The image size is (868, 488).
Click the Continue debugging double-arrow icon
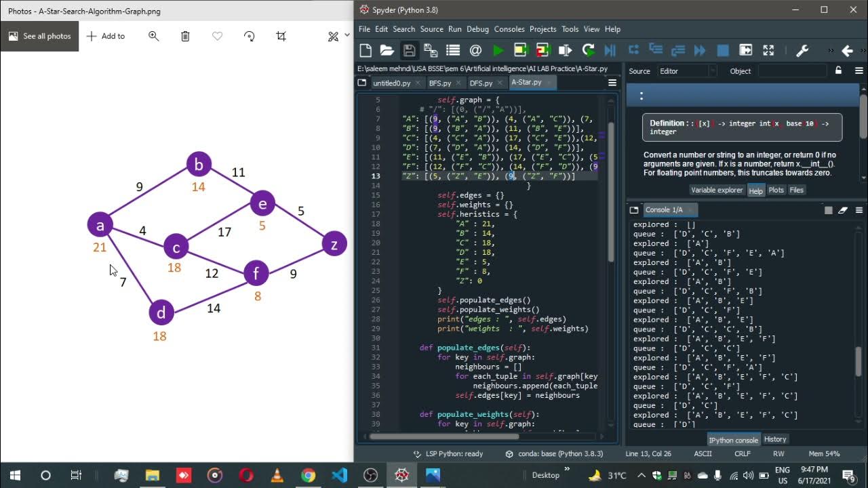[x=701, y=50]
